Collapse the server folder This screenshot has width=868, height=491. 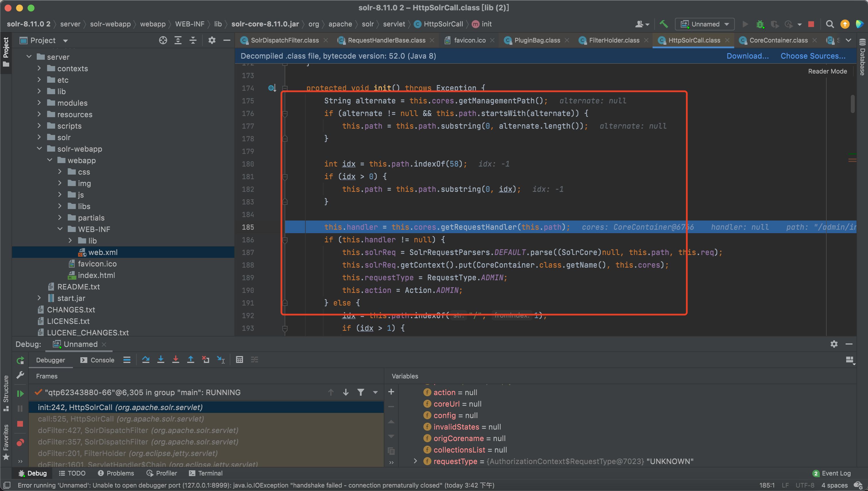[x=29, y=57]
